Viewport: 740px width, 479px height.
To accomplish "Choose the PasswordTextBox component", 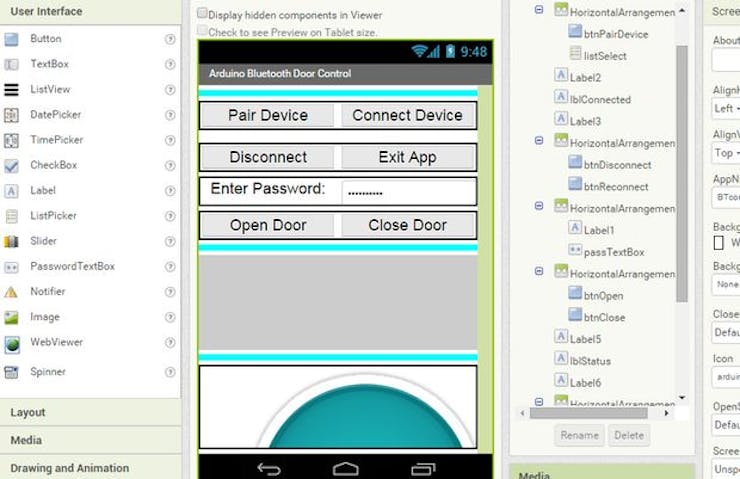I will (72, 266).
